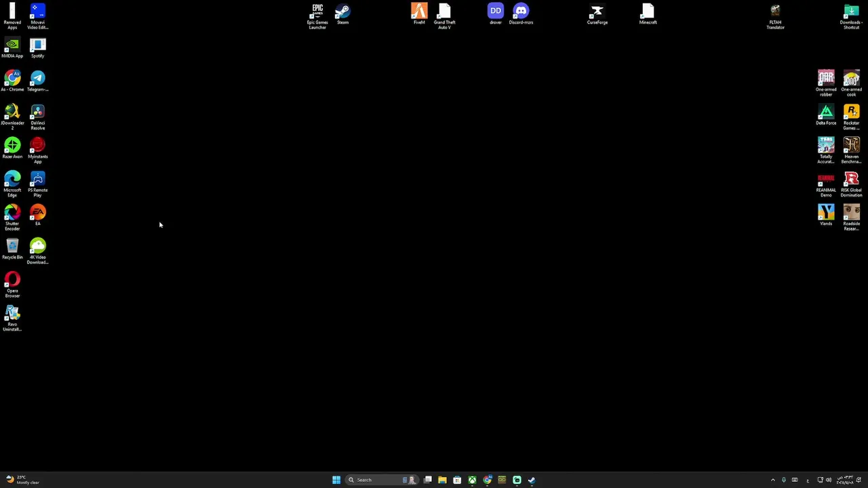868x488 pixels.
Task: Open Microsoft Store from the taskbar
Action: tap(457, 480)
